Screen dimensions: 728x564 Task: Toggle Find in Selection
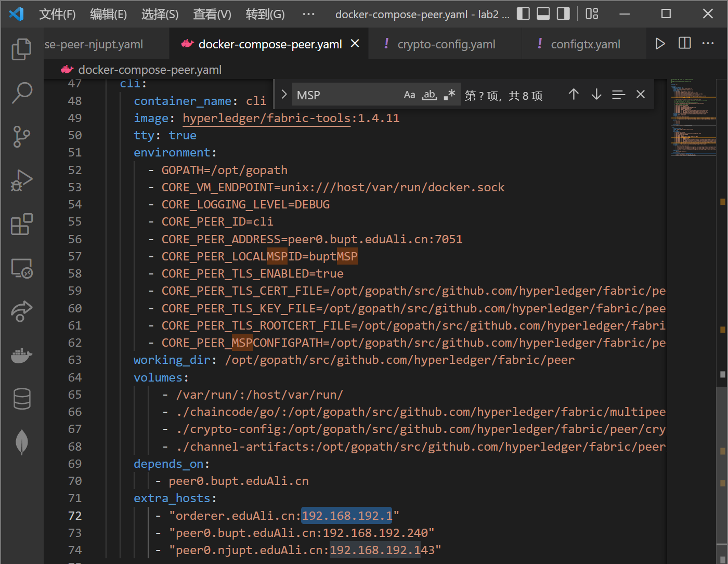pos(618,95)
